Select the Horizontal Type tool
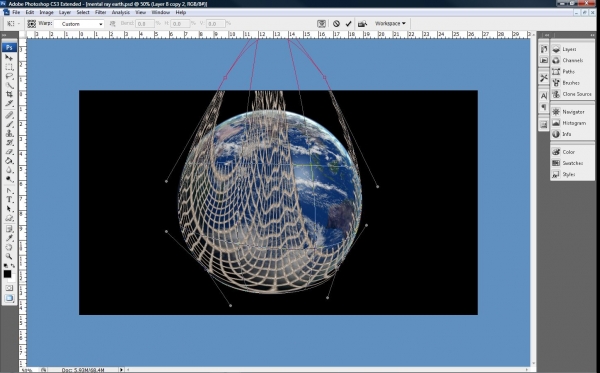 [x=9, y=200]
